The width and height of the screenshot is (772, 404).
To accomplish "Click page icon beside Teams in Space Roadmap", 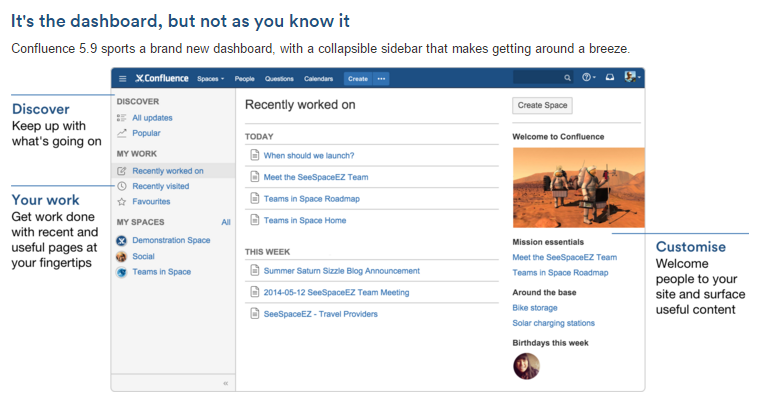I will (255, 198).
